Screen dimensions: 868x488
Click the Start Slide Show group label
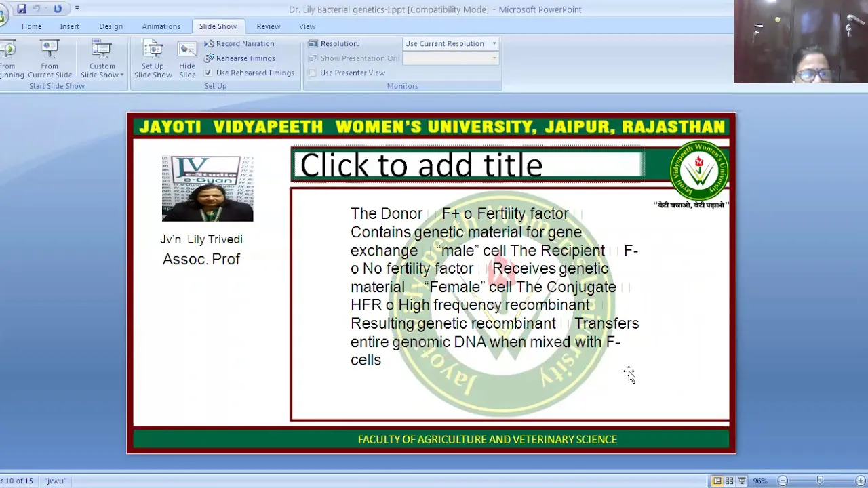pyautogui.click(x=57, y=86)
